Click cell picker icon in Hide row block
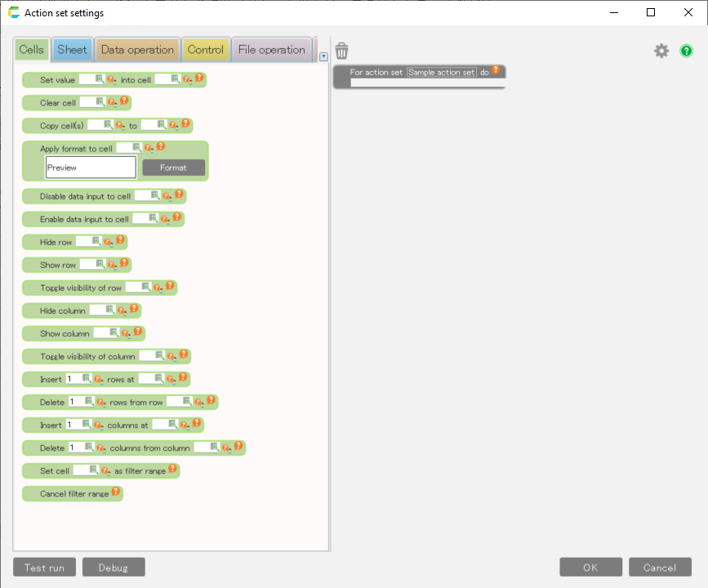708x588 pixels. point(96,242)
